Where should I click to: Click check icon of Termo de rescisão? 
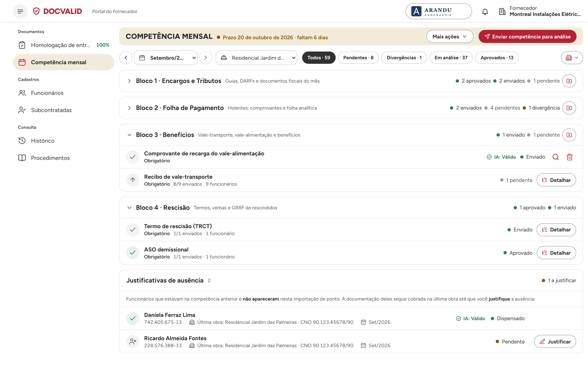click(133, 230)
